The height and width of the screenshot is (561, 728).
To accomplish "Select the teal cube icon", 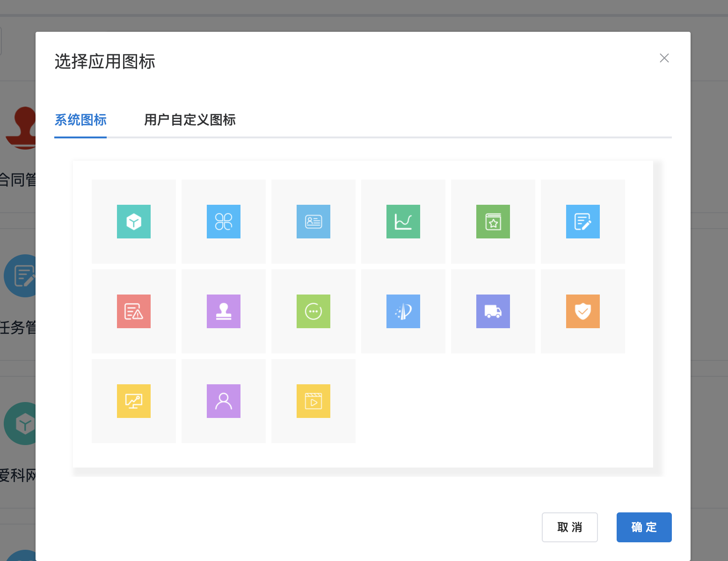I will 134,222.
